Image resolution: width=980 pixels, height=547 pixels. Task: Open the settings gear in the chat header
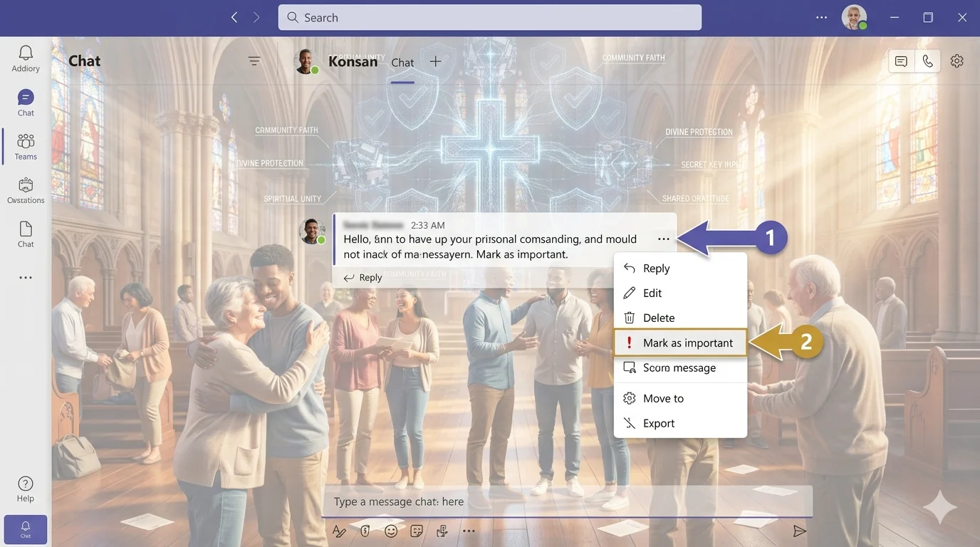click(x=957, y=61)
